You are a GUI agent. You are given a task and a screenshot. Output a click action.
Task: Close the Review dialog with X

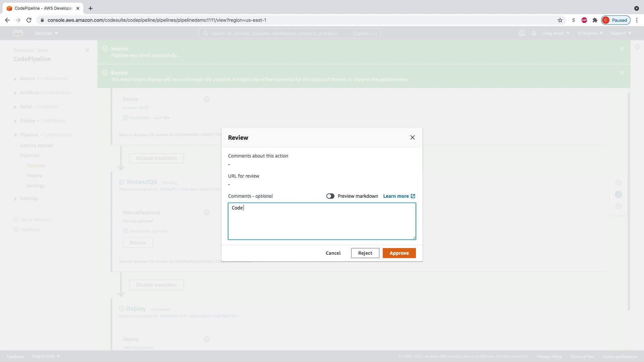[412, 137]
